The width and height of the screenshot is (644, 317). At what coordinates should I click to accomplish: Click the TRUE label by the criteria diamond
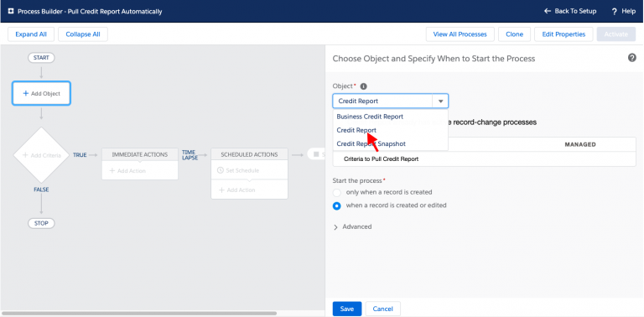(80, 155)
